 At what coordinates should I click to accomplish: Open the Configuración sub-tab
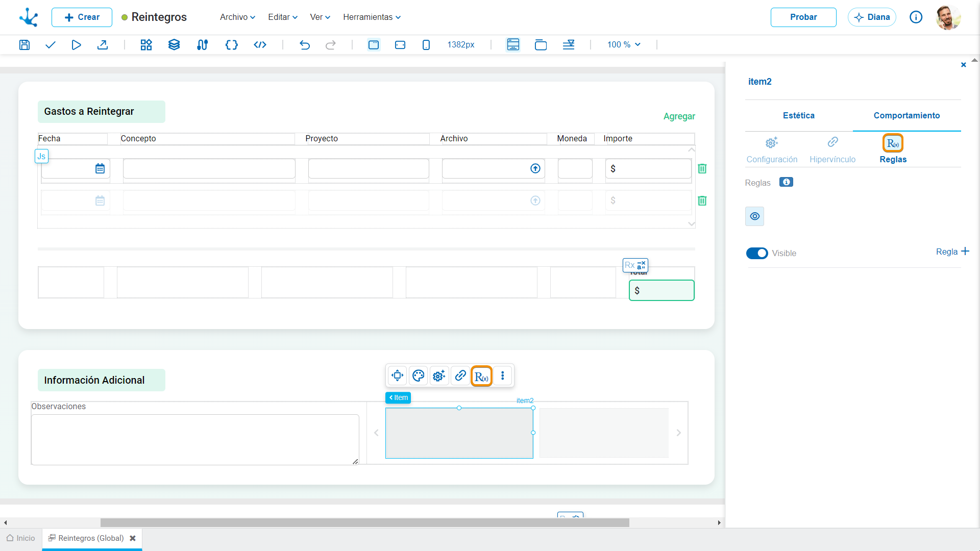click(x=772, y=149)
